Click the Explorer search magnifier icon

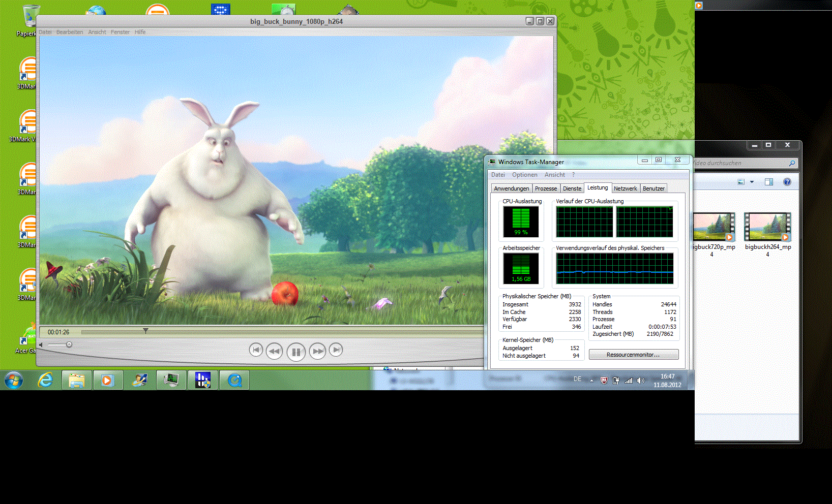click(792, 163)
